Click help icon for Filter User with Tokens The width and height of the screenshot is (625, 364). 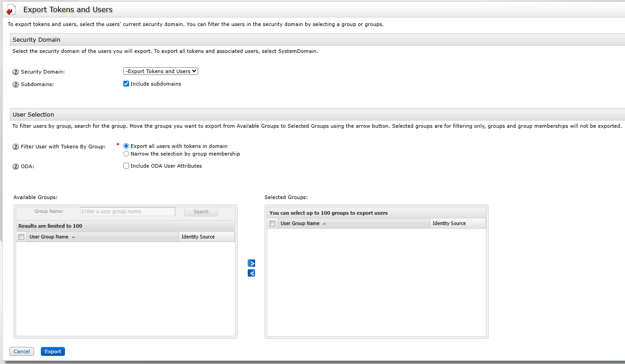point(16,147)
